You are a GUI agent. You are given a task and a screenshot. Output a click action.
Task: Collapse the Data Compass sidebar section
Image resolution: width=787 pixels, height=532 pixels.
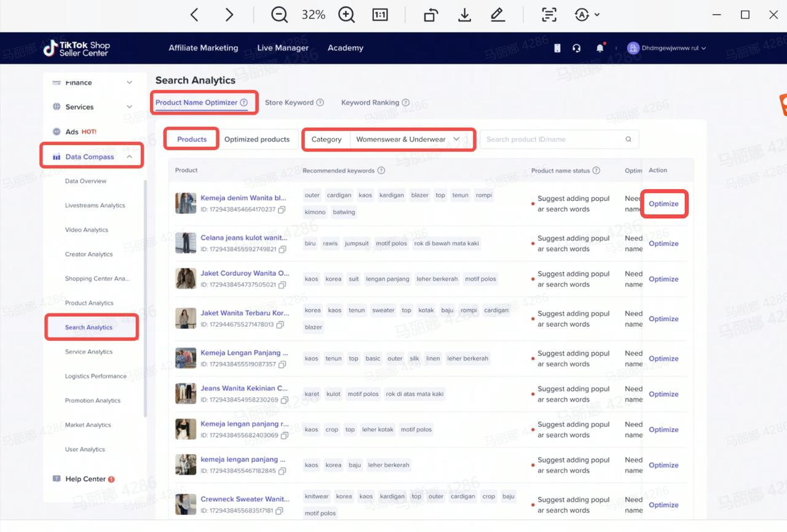point(130,157)
